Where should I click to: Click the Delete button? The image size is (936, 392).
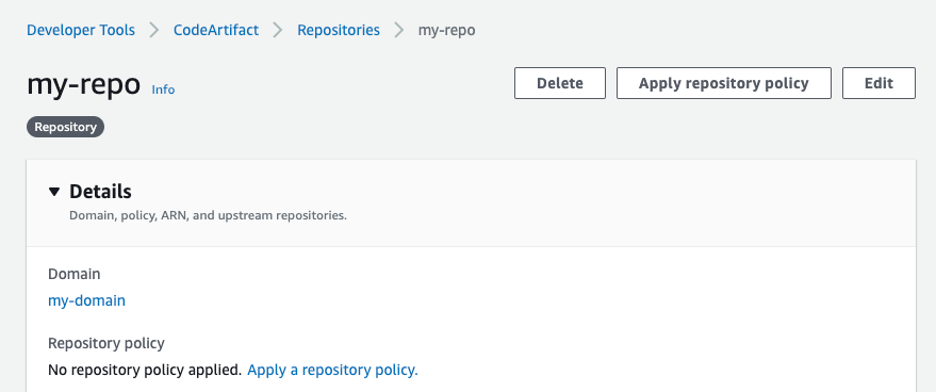(x=560, y=83)
